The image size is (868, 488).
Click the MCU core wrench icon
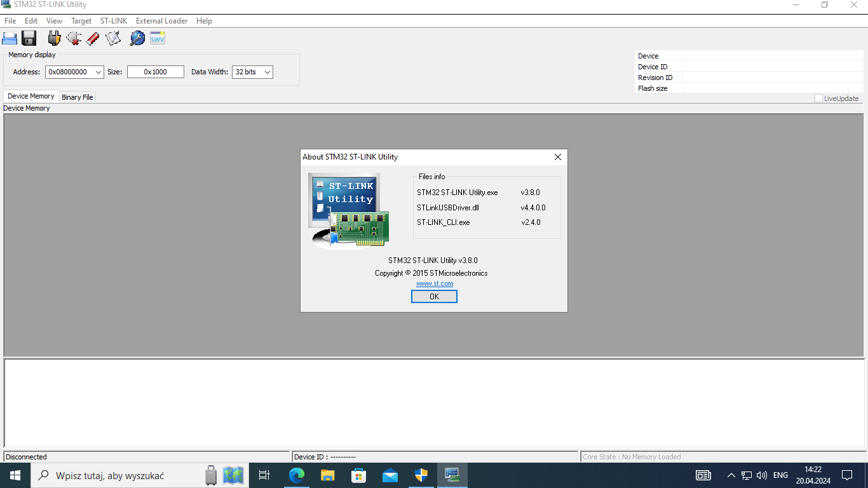(x=137, y=38)
